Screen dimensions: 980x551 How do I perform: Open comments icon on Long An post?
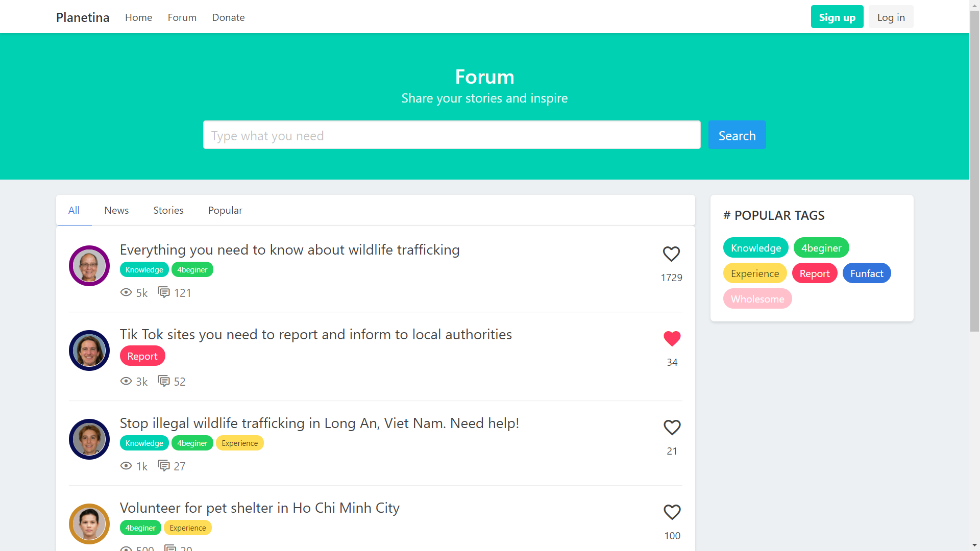click(164, 466)
